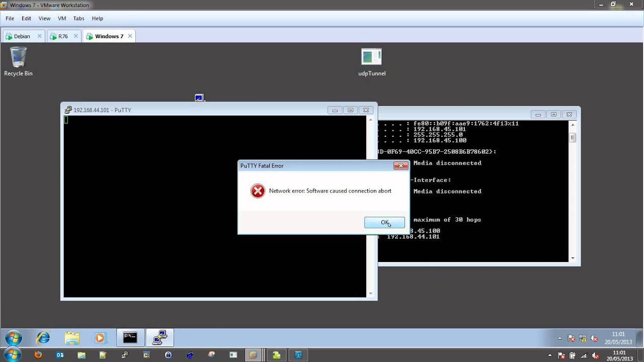Select the Recycle Bin desktop icon
This screenshot has width=644, height=362.
coord(18,61)
